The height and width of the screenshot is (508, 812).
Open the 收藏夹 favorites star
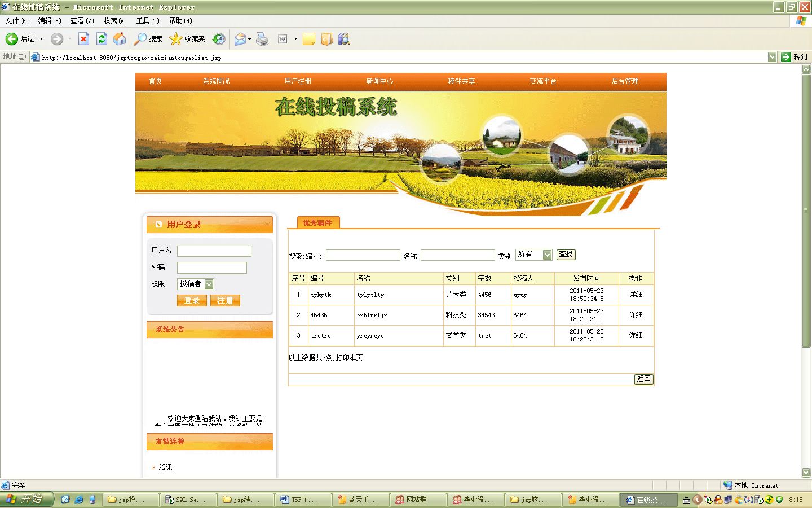click(187, 39)
